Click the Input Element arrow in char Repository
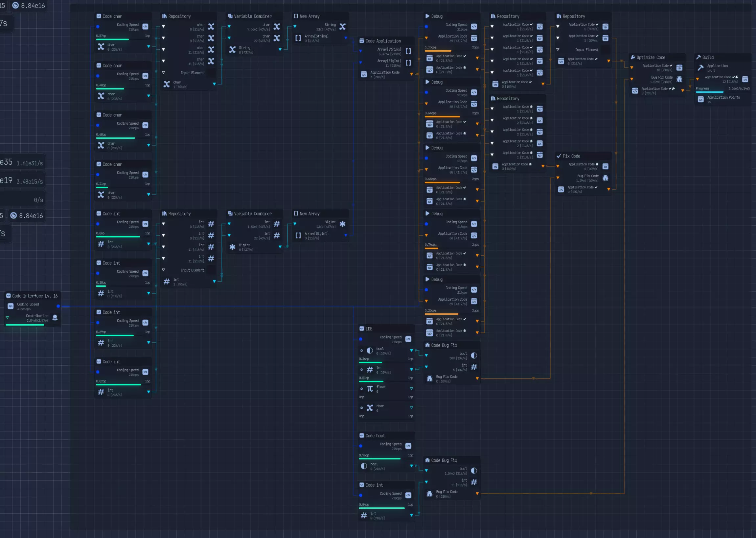 pos(163,73)
